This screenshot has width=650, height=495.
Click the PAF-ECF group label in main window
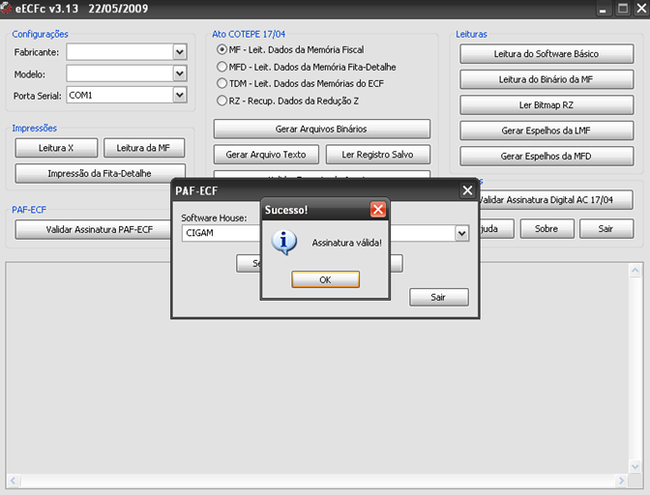tap(29, 210)
